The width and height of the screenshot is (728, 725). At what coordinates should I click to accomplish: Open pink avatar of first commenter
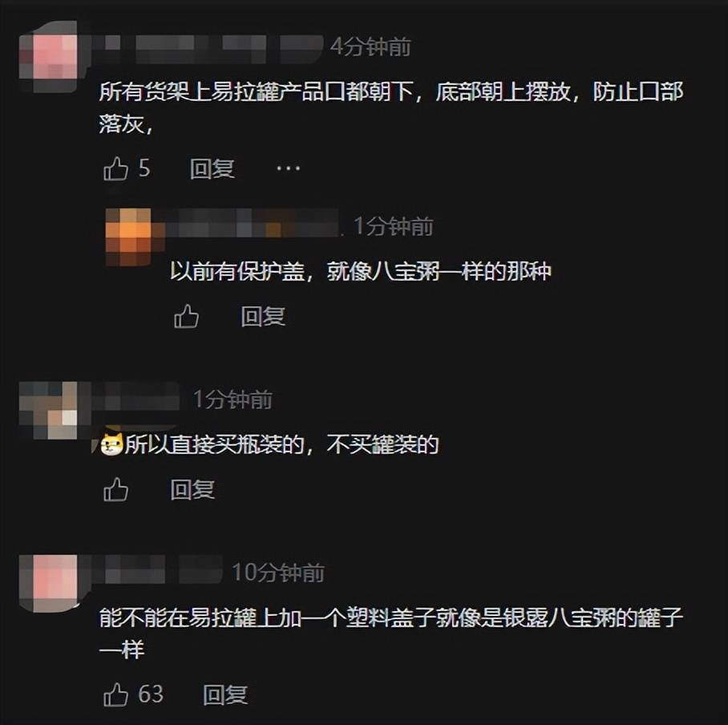tap(48, 57)
